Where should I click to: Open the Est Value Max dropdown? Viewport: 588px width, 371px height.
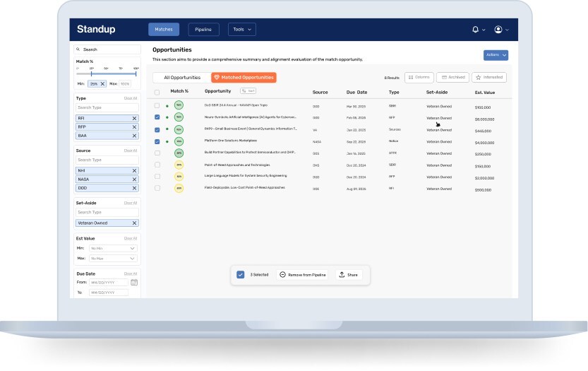click(113, 259)
